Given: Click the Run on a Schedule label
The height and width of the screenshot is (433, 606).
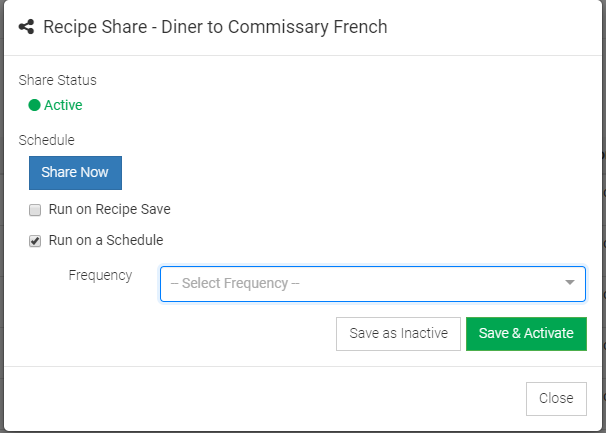Looking at the screenshot, I should [105, 240].
